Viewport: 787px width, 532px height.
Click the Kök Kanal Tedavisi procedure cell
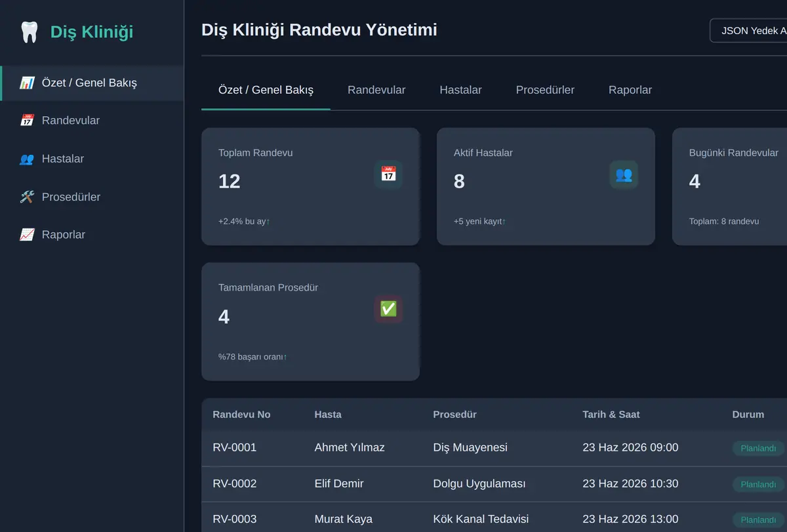[481, 519]
